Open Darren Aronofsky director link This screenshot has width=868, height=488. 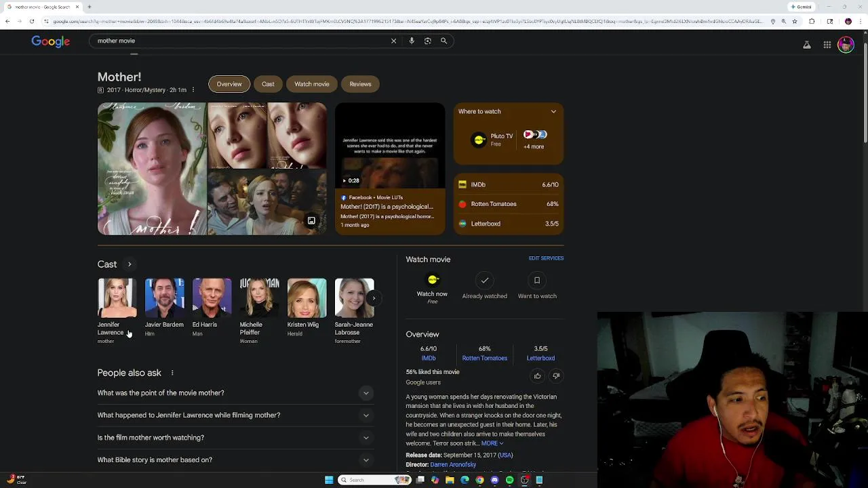click(x=453, y=465)
